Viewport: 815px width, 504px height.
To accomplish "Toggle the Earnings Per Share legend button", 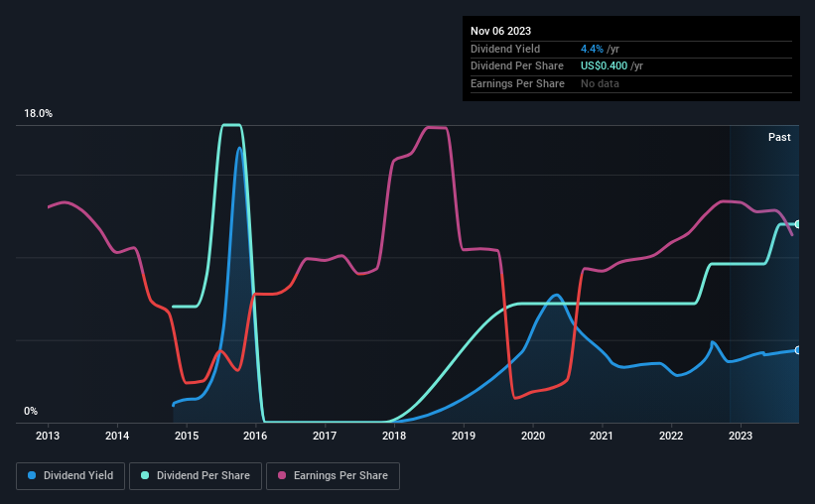I will point(333,476).
